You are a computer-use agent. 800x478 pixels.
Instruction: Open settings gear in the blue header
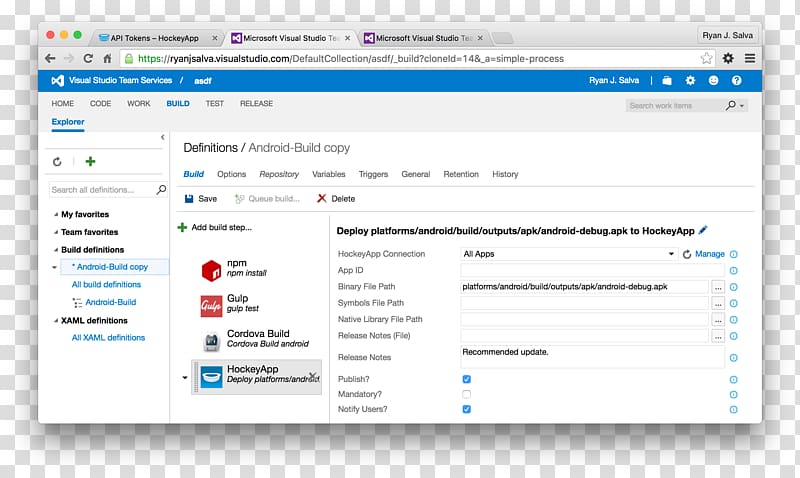690,81
